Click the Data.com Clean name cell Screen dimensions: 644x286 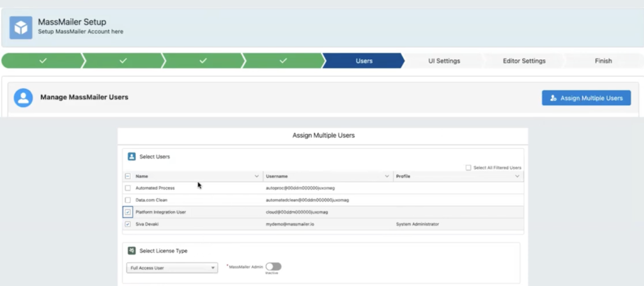click(x=151, y=200)
